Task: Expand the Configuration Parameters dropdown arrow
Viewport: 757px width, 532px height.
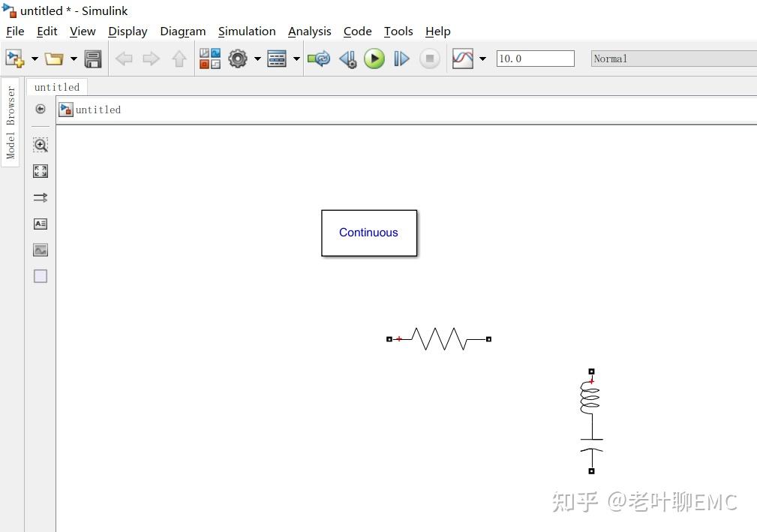Action: (258, 59)
